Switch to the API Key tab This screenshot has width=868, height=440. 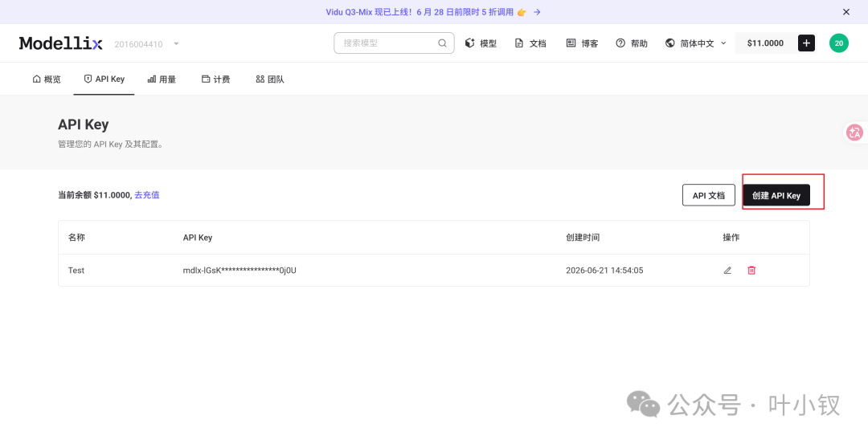click(104, 79)
